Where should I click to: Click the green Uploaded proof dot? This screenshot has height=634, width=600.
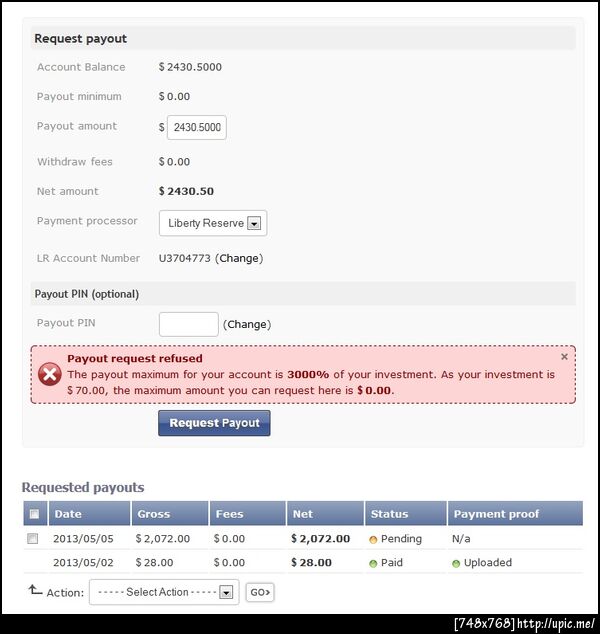456,563
